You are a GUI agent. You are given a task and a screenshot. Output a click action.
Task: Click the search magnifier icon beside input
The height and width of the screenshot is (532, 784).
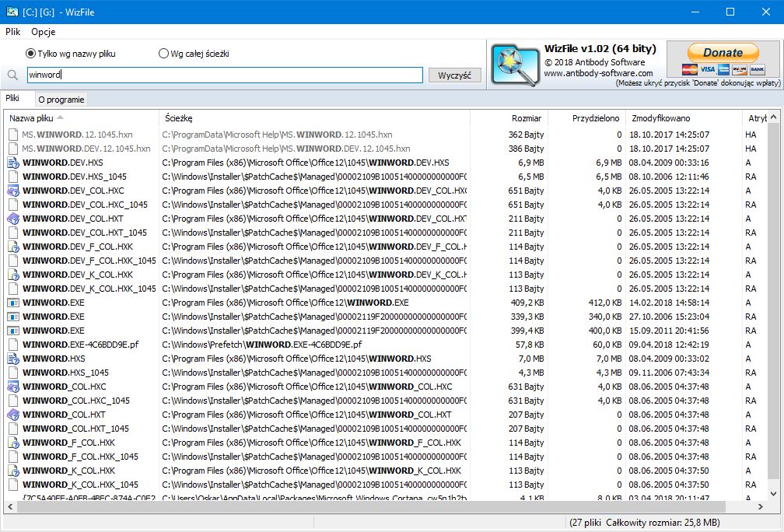[13, 75]
